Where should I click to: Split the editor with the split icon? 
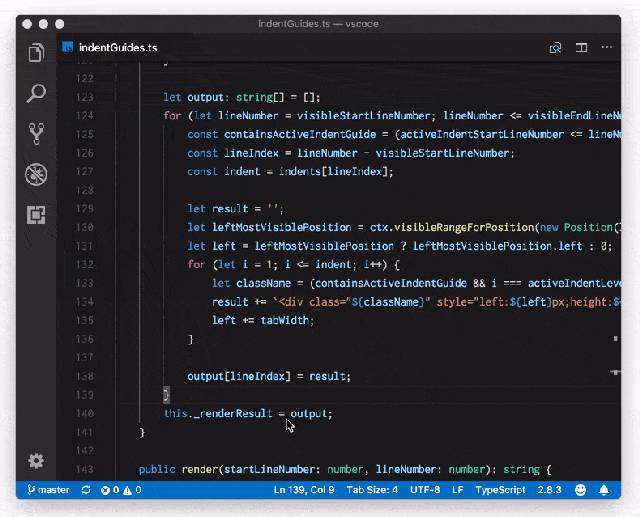581,47
